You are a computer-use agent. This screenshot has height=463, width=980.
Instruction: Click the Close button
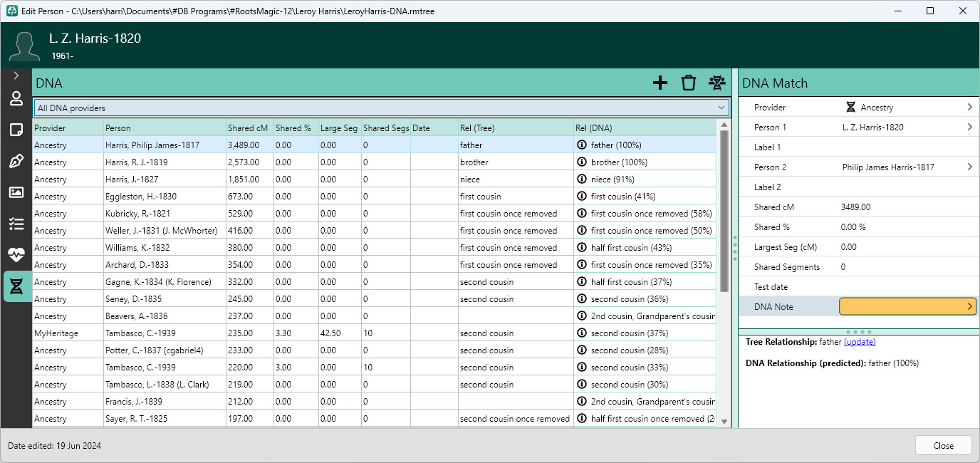pos(944,446)
